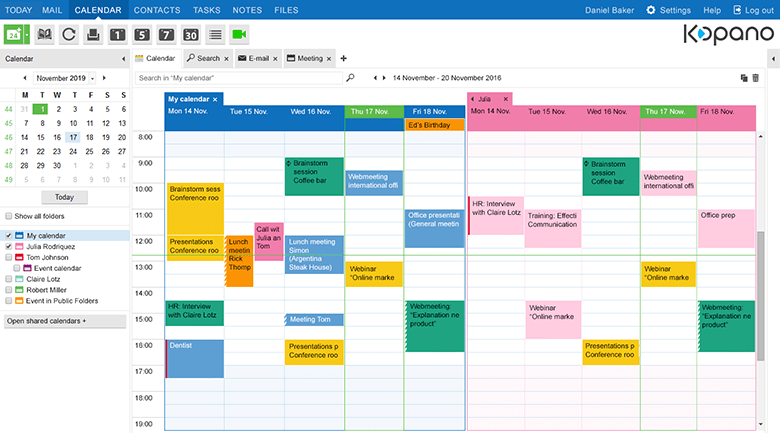Click the calendar vertical scrollbar thumb
This screenshot has height=434, width=780.
pyautogui.click(x=761, y=296)
